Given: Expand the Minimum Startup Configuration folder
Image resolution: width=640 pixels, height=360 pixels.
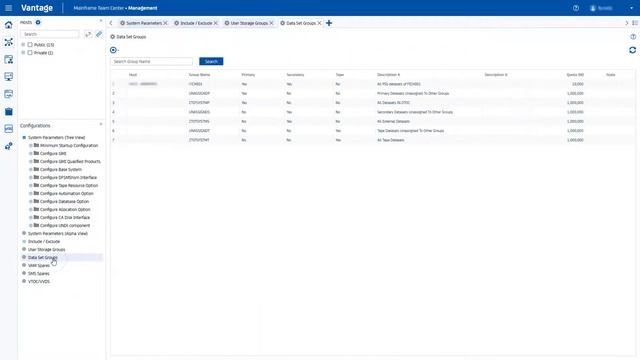Looking at the screenshot, I should coord(31,145).
